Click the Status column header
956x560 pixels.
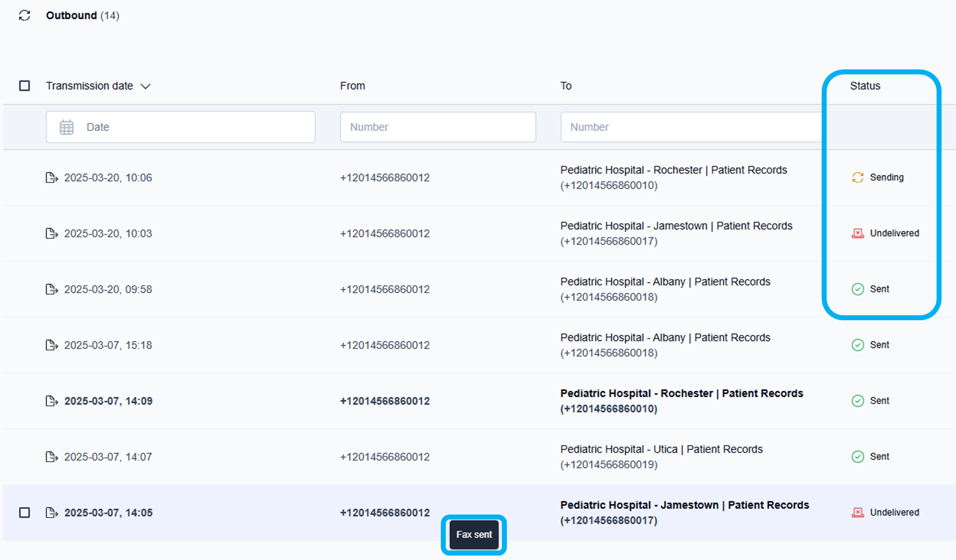[864, 86]
